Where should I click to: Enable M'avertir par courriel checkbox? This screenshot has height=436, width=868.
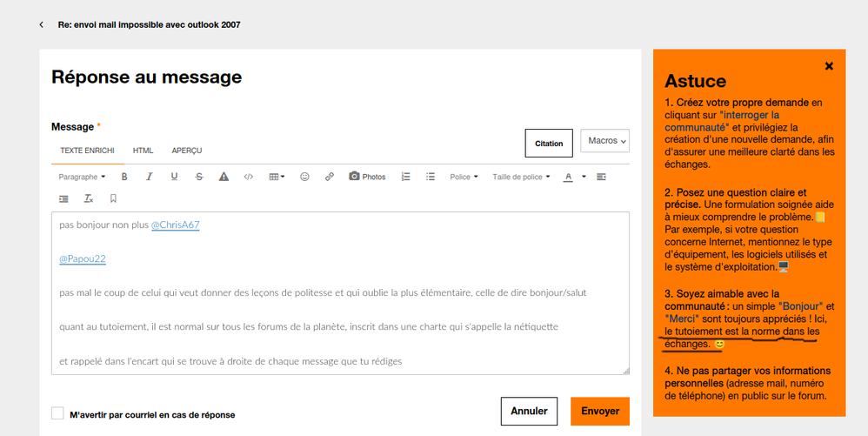[x=57, y=413]
